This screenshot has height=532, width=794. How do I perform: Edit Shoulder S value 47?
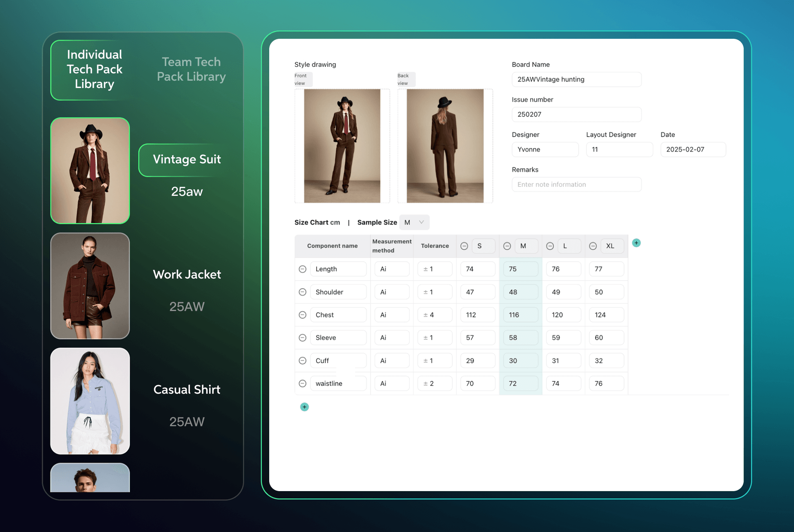tap(478, 292)
